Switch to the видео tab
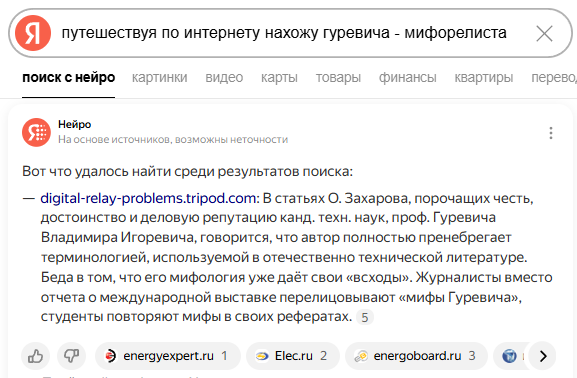The image size is (577, 378). 224,77
